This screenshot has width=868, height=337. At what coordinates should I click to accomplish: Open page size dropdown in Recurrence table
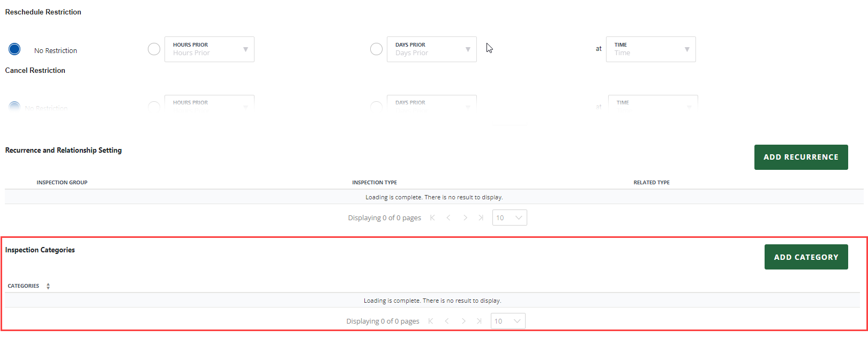click(510, 218)
